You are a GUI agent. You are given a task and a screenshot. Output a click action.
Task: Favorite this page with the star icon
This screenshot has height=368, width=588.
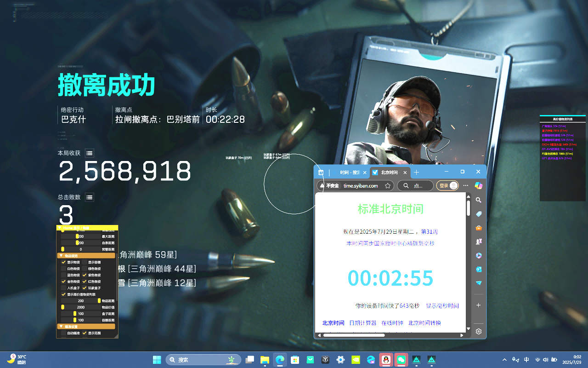click(388, 186)
